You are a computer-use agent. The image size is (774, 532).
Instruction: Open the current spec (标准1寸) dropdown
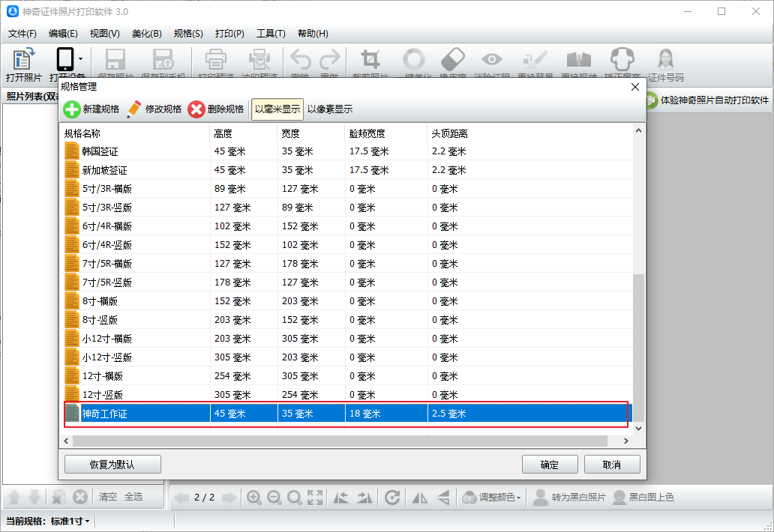click(70, 521)
